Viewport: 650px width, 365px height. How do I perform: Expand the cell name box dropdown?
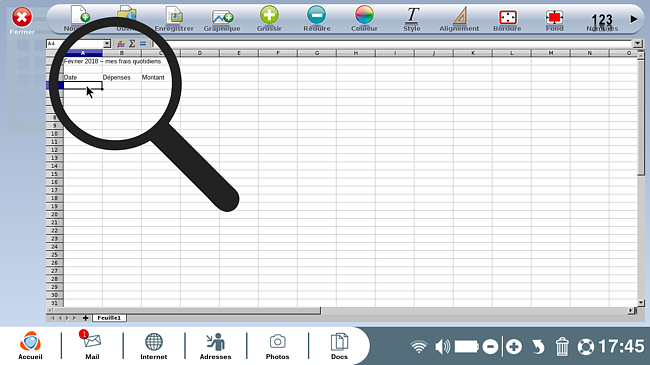(x=107, y=44)
